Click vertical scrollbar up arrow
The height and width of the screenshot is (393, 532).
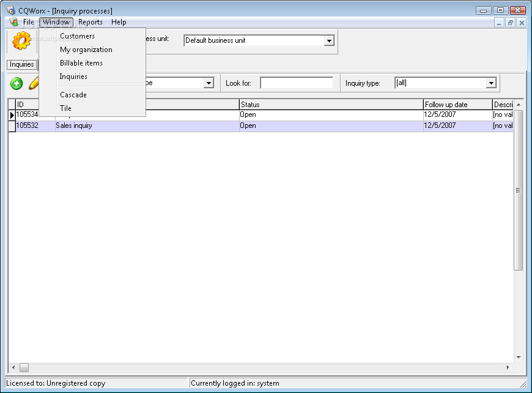[x=519, y=105]
